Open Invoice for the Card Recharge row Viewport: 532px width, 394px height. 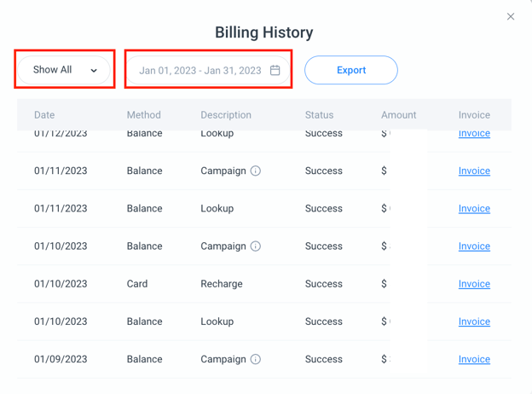[474, 283]
